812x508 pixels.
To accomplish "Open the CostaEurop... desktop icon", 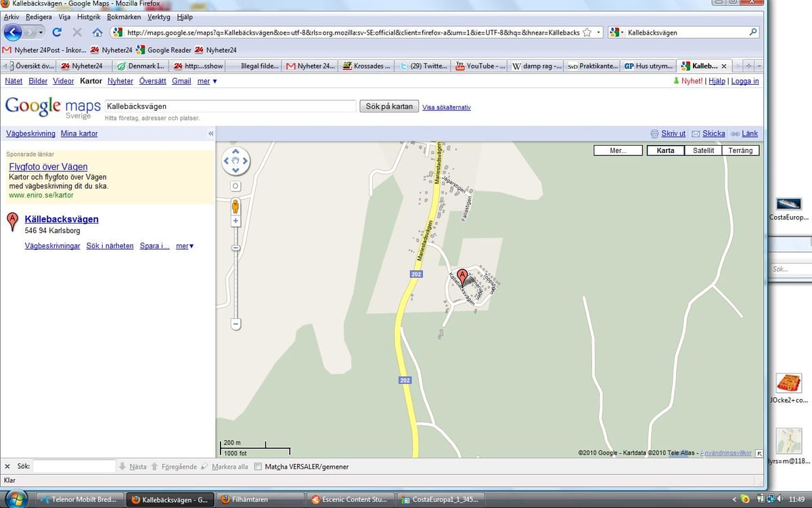I will point(788,208).
